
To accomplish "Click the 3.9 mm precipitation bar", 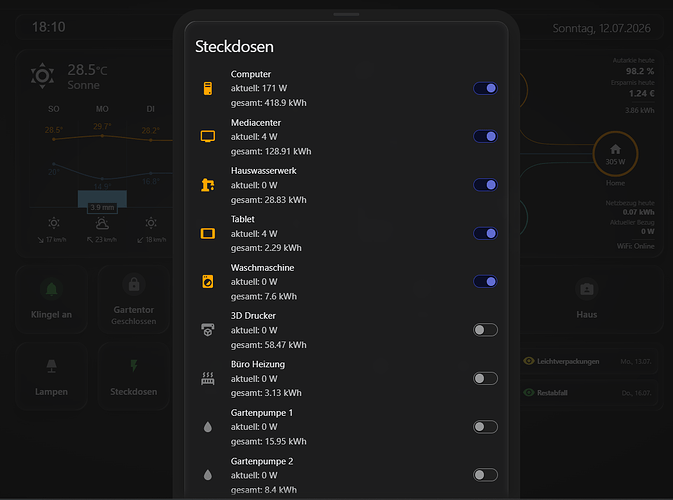I will click(102, 199).
